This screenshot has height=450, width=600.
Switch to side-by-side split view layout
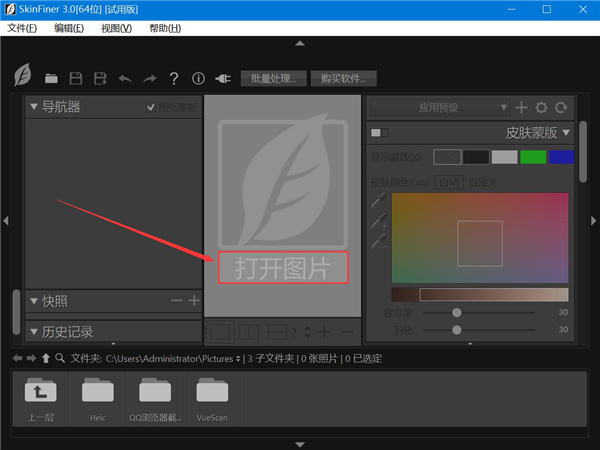coord(248,331)
